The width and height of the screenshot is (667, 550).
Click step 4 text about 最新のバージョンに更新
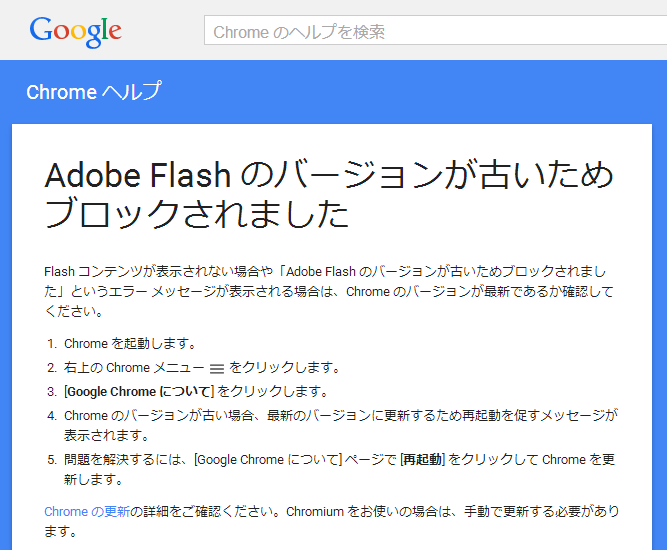point(340,425)
